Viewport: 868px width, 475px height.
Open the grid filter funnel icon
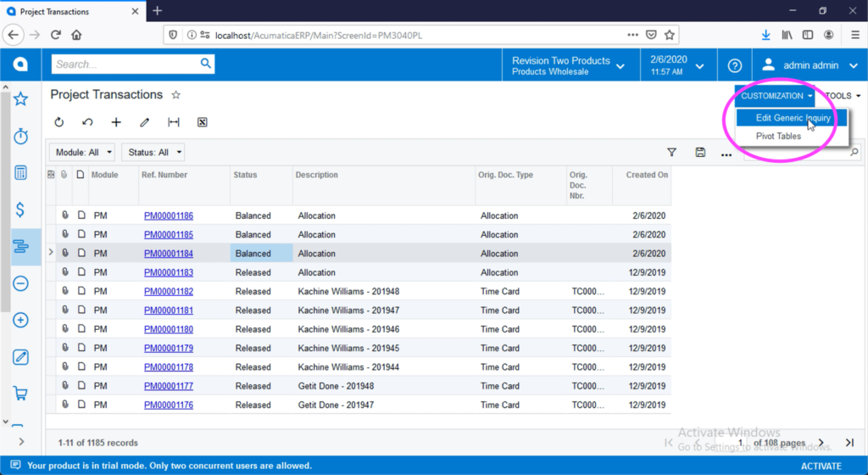671,152
